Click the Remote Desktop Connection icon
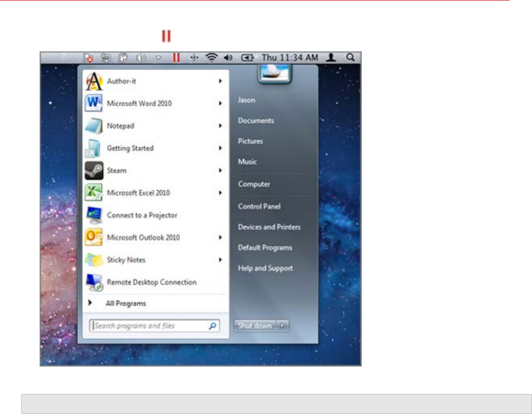Screen dimensions: 532x414 [x=94, y=283]
